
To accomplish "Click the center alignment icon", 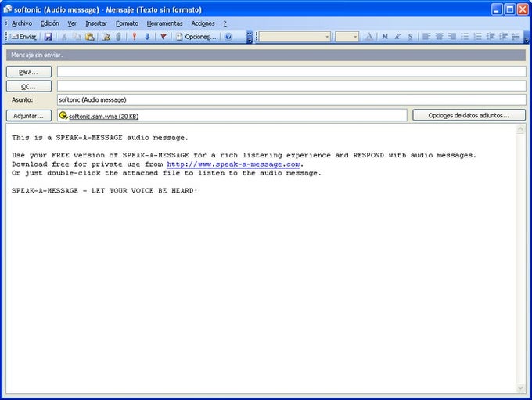I will pos(439,37).
